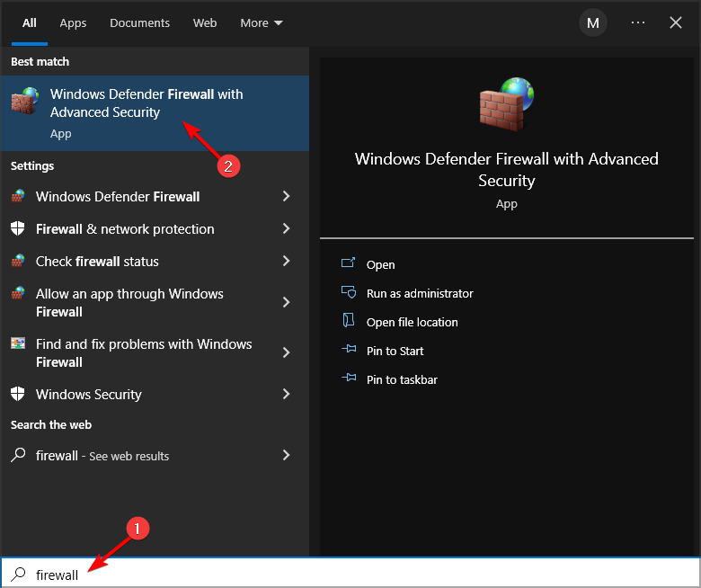The width and height of the screenshot is (701, 588).
Task: Open the three-dot options menu
Action: 638,22
